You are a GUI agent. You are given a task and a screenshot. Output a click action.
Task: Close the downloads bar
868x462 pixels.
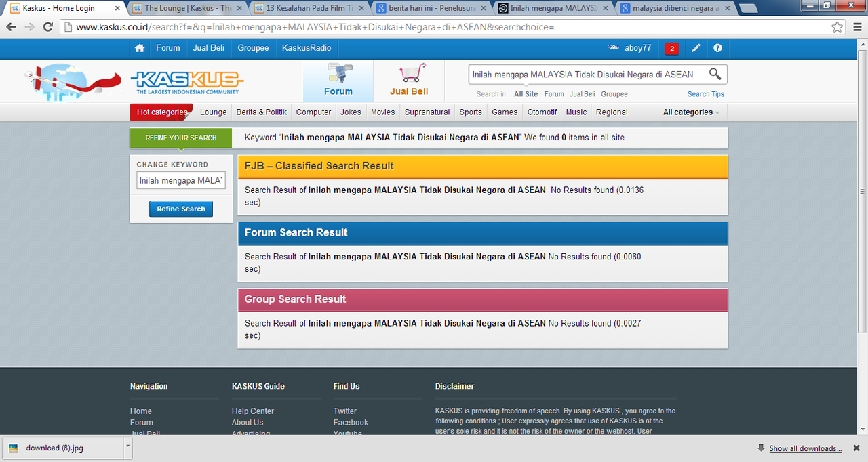pyautogui.click(x=856, y=448)
